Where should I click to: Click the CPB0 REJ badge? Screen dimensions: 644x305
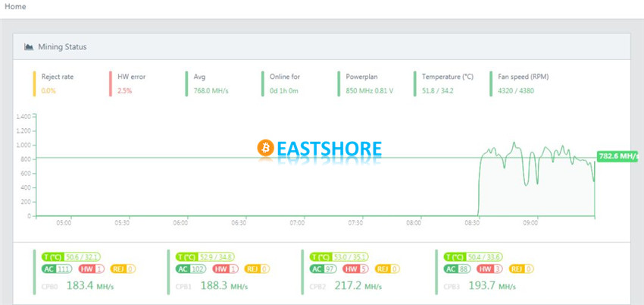pyautogui.click(x=123, y=269)
